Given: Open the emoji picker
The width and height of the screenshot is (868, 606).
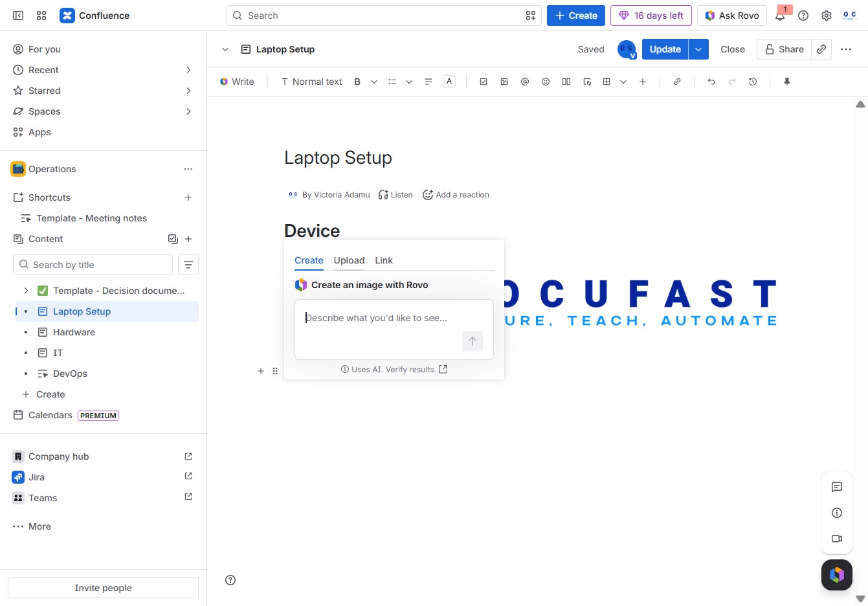Looking at the screenshot, I should tap(546, 82).
